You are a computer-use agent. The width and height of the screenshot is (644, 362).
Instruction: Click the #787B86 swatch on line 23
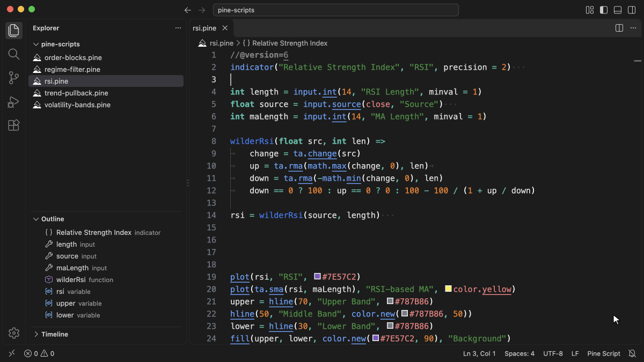tap(390, 326)
